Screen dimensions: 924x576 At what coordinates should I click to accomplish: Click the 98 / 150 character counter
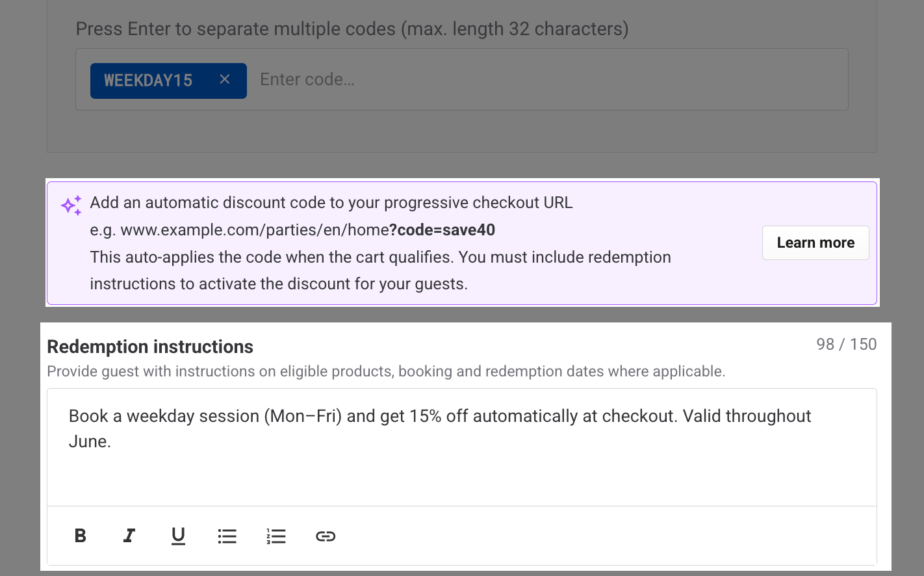[x=847, y=345]
